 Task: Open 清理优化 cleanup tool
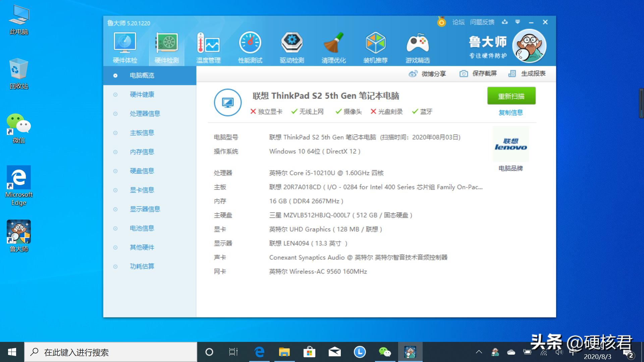pos(333,47)
